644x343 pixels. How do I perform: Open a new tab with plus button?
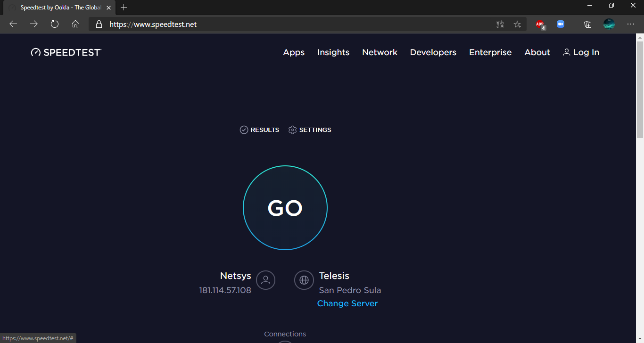[124, 8]
